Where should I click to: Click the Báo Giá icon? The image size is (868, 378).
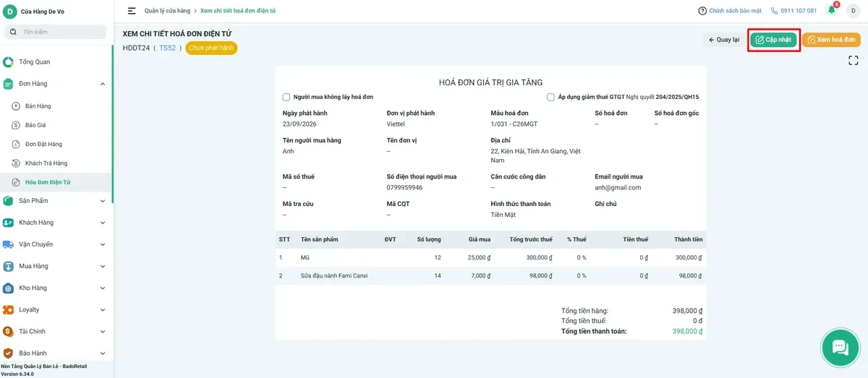[17, 125]
